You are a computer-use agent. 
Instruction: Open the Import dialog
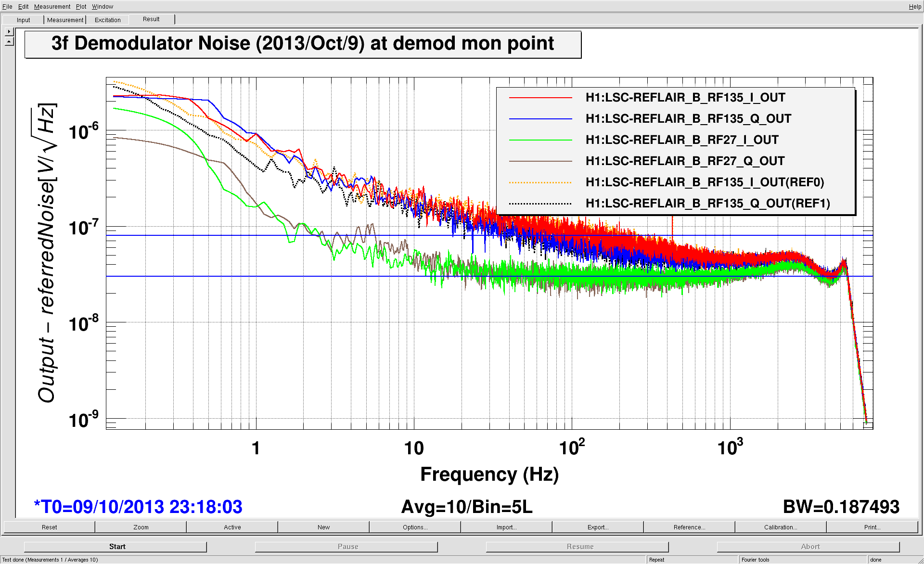506,527
